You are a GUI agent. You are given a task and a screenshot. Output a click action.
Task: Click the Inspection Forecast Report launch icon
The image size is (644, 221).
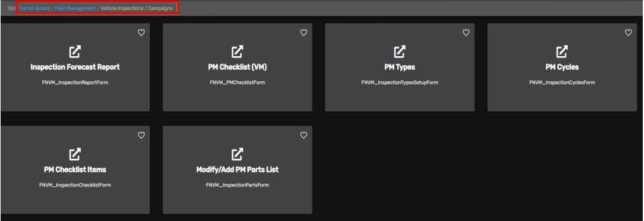[x=75, y=52]
